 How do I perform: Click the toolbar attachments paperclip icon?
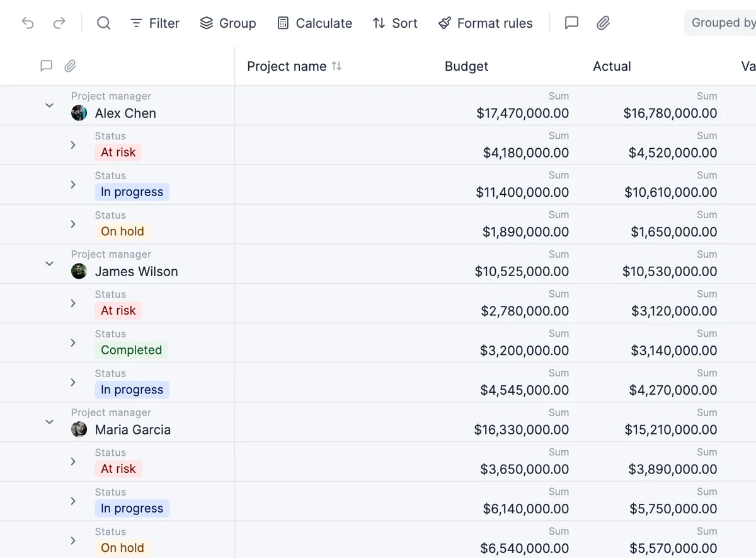point(604,23)
